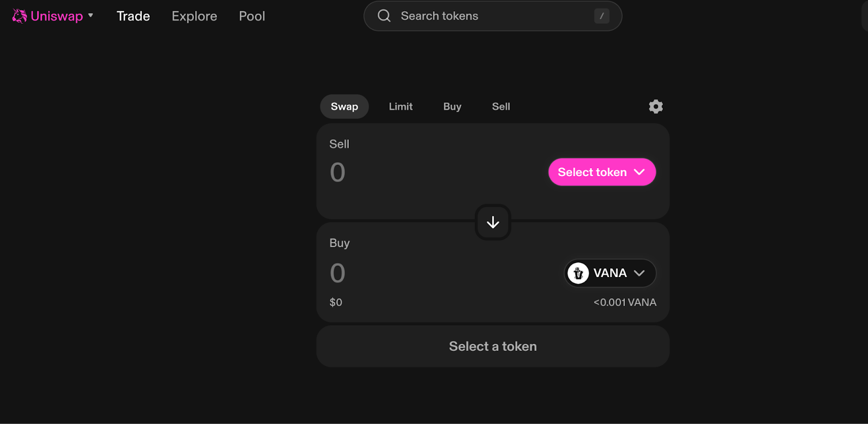
Task: Click the <0.001 VANA balance
Action: click(x=624, y=303)
